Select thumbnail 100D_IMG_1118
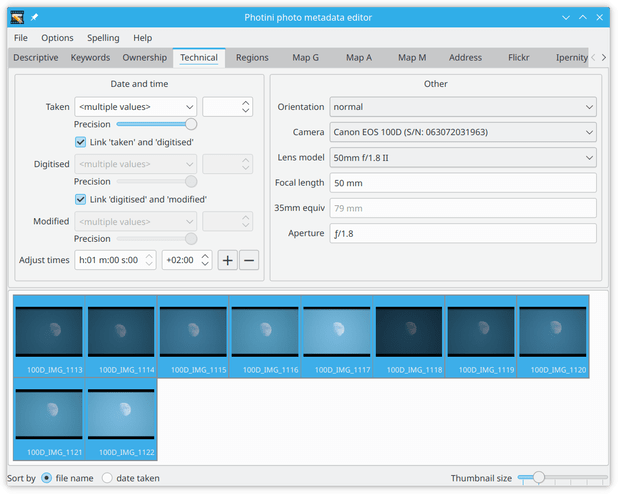The height and width of the screenshot is (494, 618). pyautogui.click(x=409, y=336)
